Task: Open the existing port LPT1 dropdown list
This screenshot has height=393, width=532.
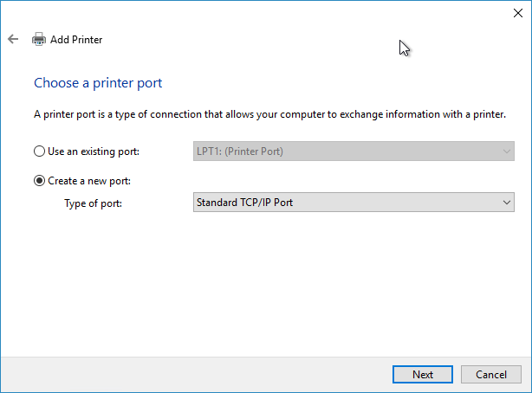Action: [x=353, y=151]
